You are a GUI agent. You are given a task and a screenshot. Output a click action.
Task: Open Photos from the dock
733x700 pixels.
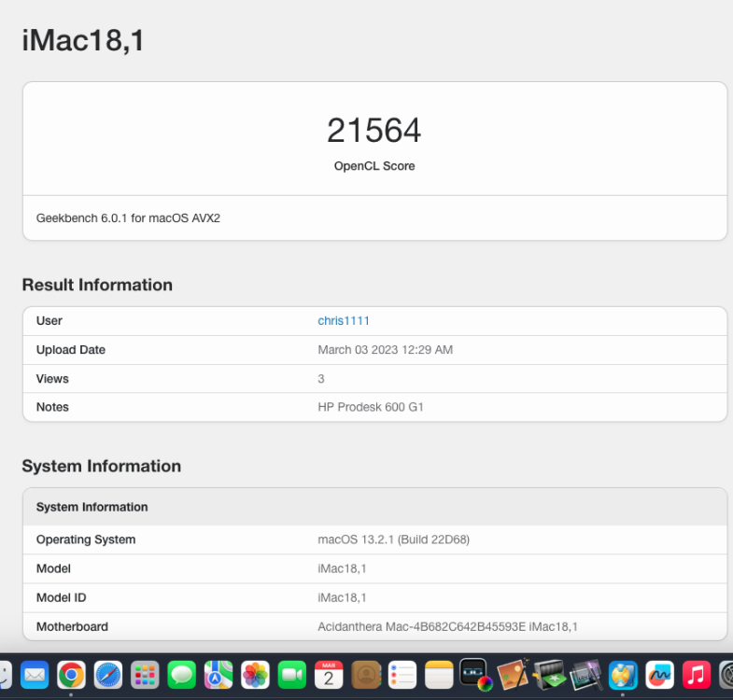pyautogui.click(x=255, y=675)
